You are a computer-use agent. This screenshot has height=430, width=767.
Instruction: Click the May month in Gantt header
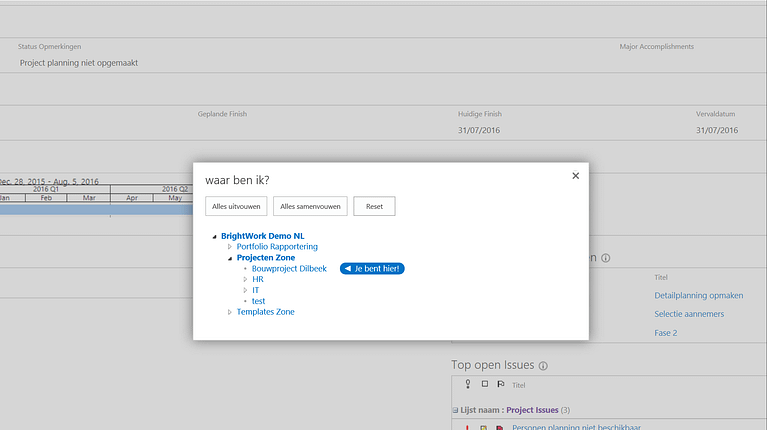coord(175,198)
